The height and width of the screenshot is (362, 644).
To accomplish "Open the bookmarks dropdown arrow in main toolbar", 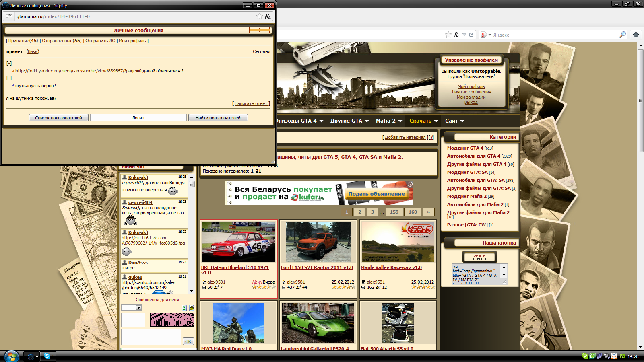I will coord(464,35).
